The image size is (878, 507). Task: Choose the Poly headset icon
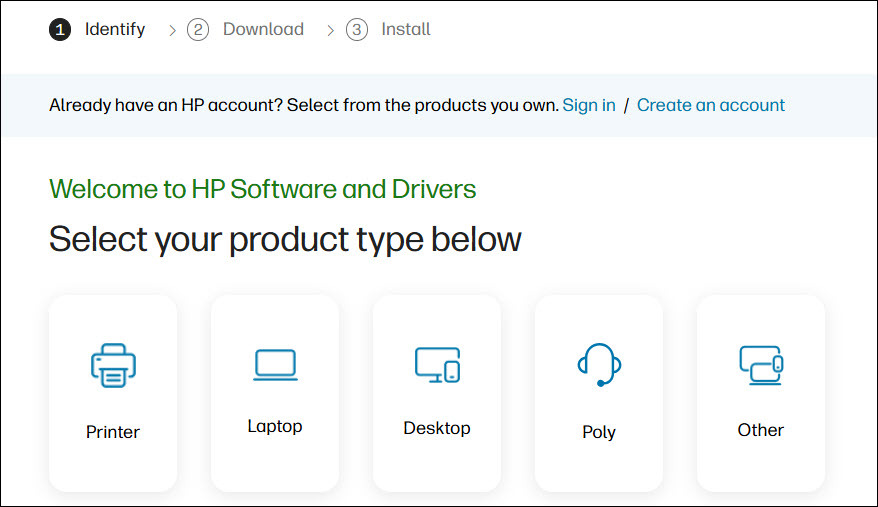(599, 365)
